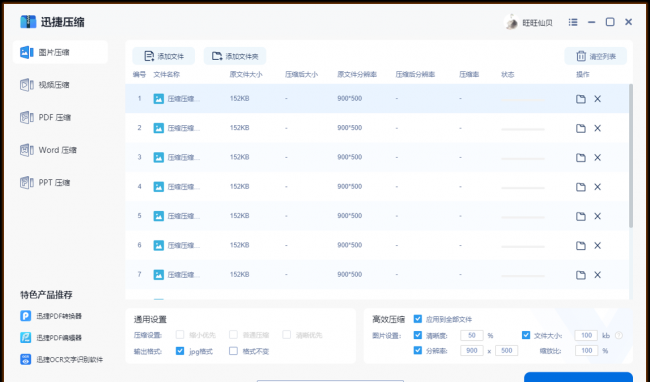Click resolution width field showing 900
This screenshot has width=650, height=382.
pos(472,351)
